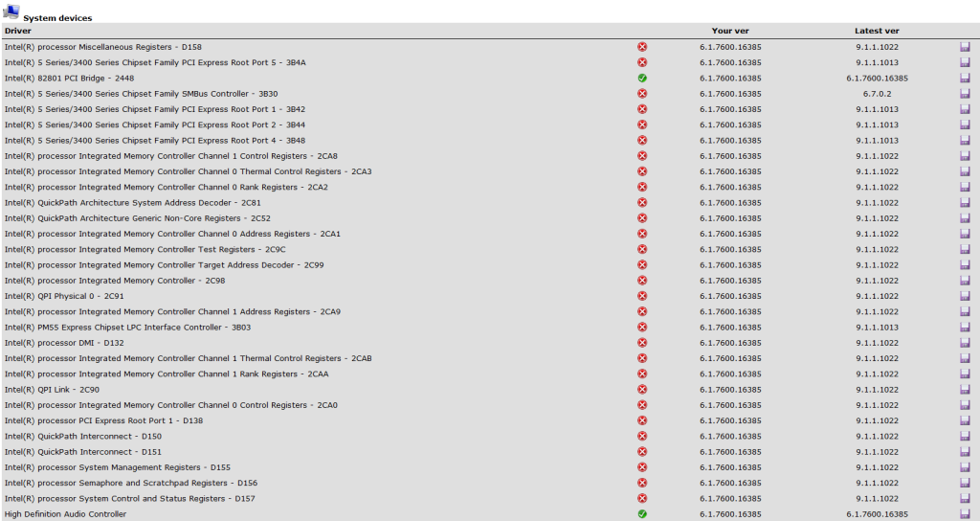Image resolution: width=980 pixels, height=521 pixels.
Task: Click the System devices computer icon
Action: pos(11,11)
